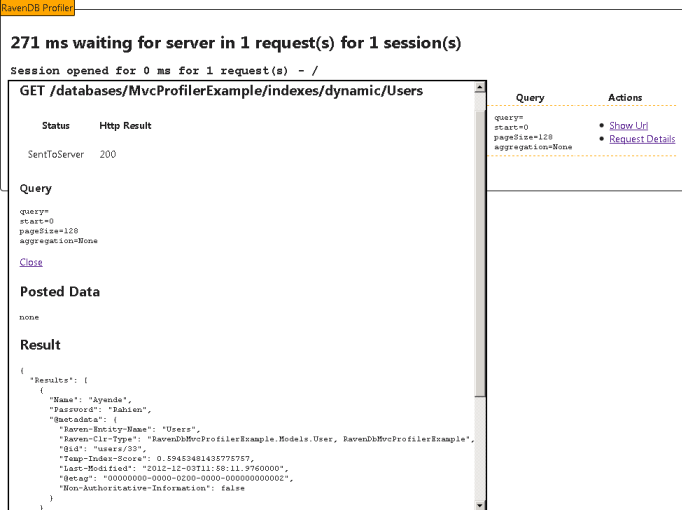Image resolution: width=682 pixels, height=510 pixels.
Task: Click the "@metadata": { JSON line
Action: coord(83,420)
